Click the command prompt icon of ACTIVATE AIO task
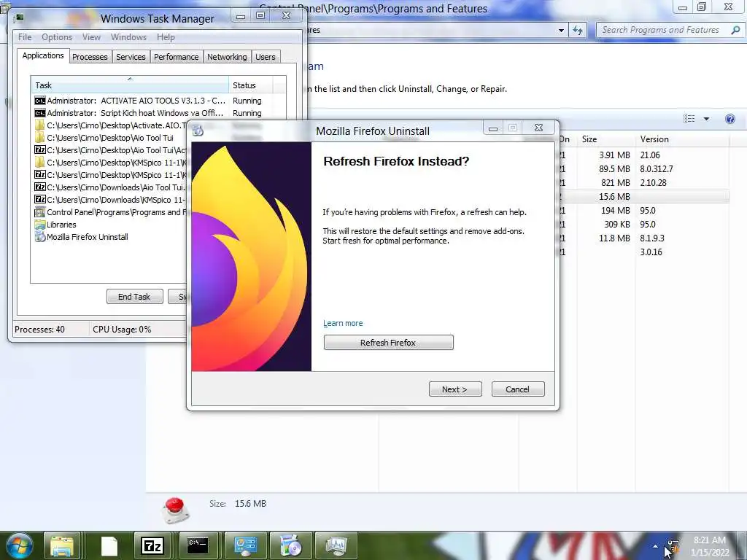The image size is (747, 560). pyautogui.click(x=40, y=101)
